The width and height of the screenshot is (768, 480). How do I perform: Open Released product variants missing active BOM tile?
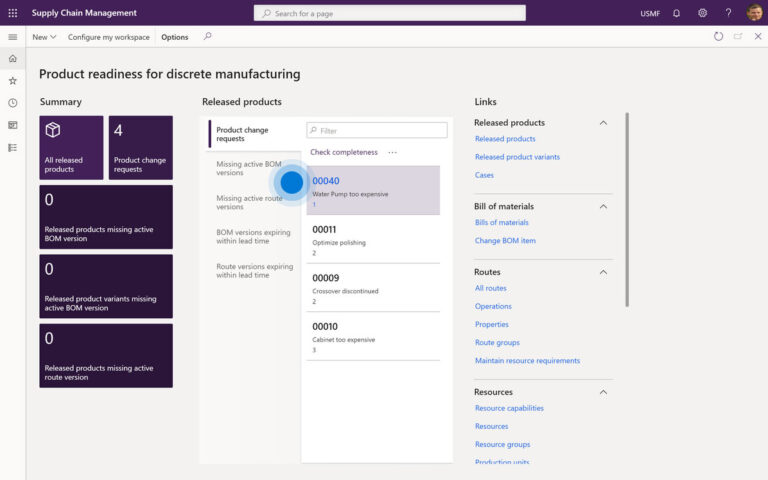point(106,286)
